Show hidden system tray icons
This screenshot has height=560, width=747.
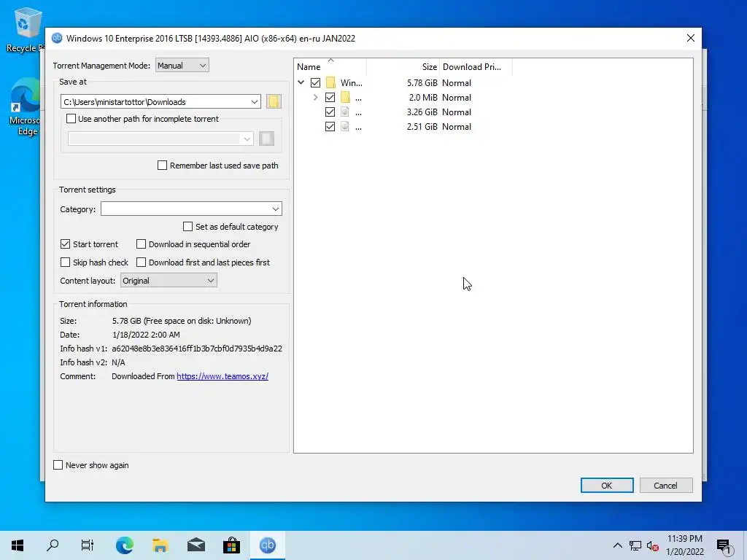pyautogui.click(x=617, y=545)
